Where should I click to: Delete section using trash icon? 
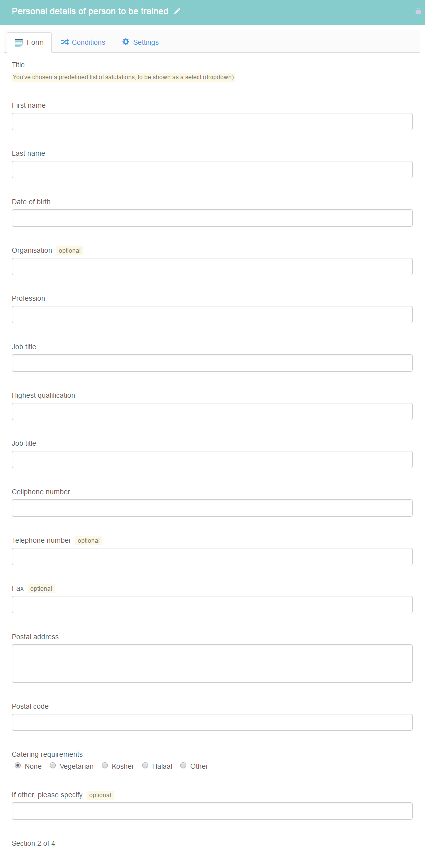coord(418,11)
